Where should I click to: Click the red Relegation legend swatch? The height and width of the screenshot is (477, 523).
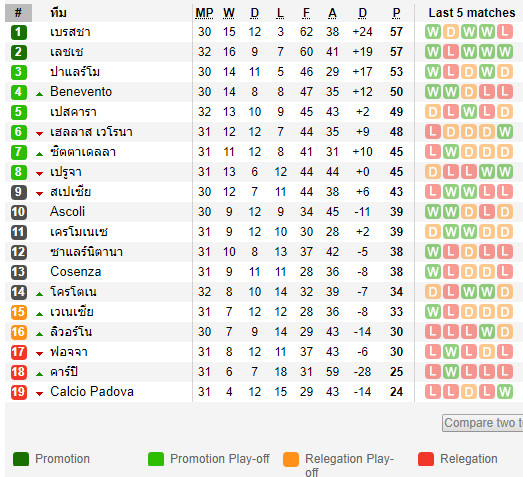426,459
